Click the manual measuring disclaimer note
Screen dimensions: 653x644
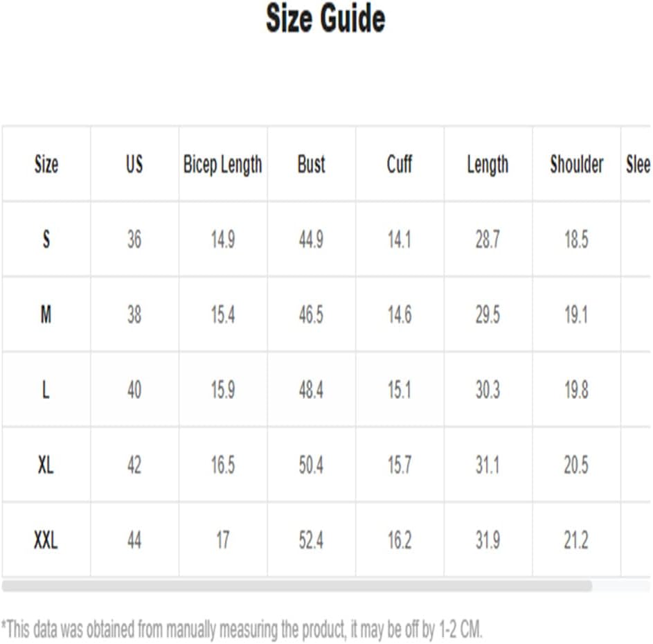(x=242, y=629)
